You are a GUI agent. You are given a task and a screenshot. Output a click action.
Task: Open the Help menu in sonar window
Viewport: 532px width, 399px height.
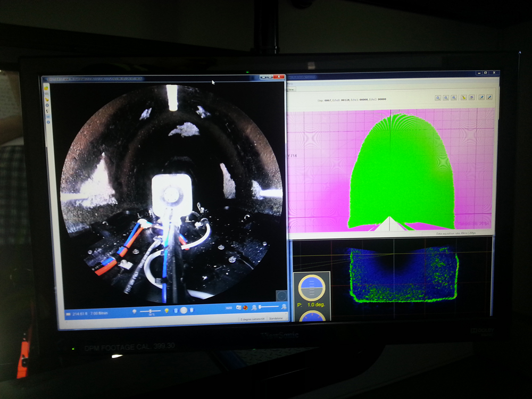291,84
